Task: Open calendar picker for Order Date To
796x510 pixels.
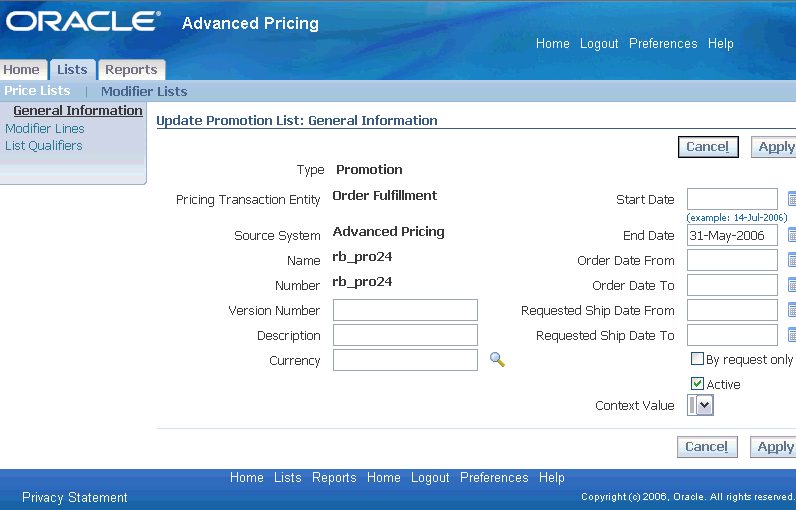Action: pyautogui.click(x=792, y=285)
